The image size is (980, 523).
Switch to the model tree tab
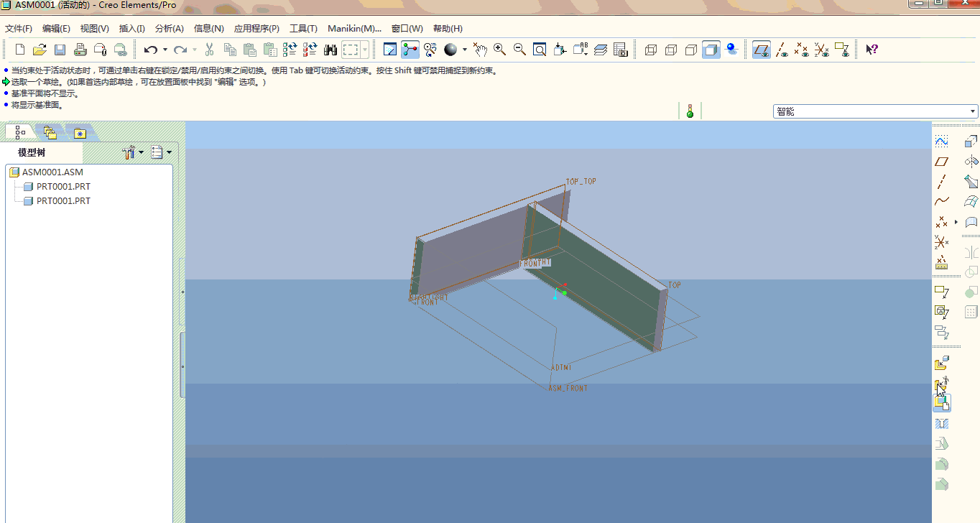pos(20,132)
